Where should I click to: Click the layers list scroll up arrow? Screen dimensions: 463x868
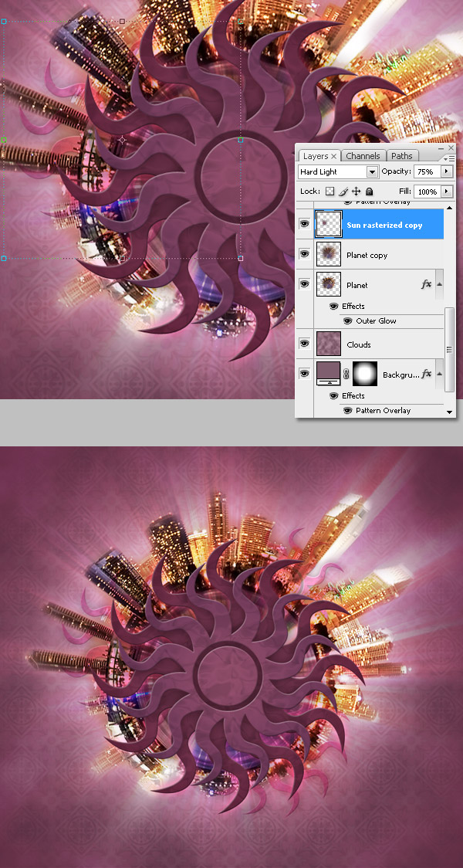[x=449, y=208]
